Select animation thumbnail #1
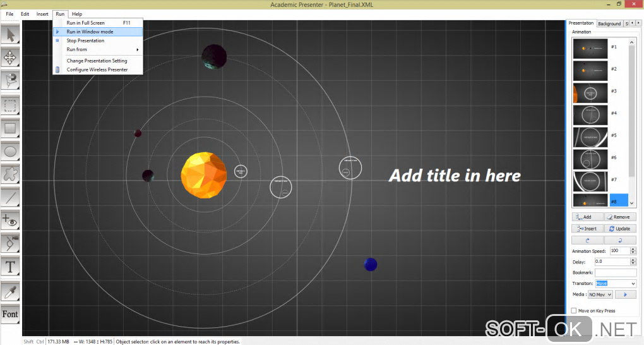 click(x=590, y=48)
